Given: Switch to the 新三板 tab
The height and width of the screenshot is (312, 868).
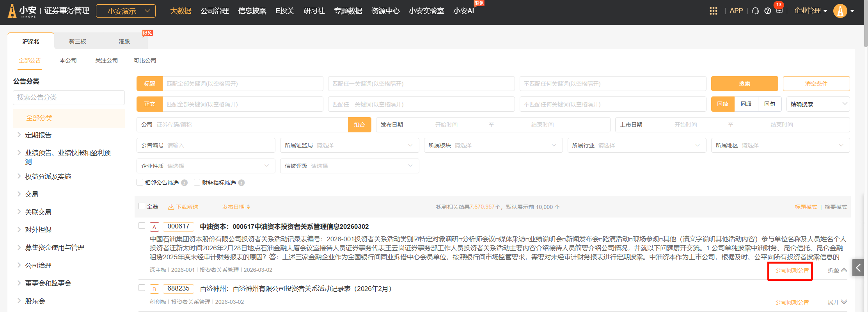Looking at the screenshot, I should tap(77, 41).
